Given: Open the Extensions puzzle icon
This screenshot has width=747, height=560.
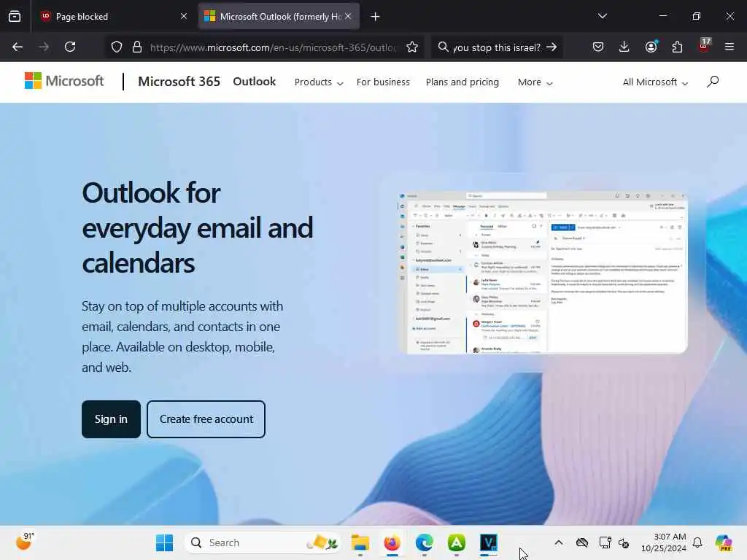Looking at the screenshot, I should tap(677, 47).
